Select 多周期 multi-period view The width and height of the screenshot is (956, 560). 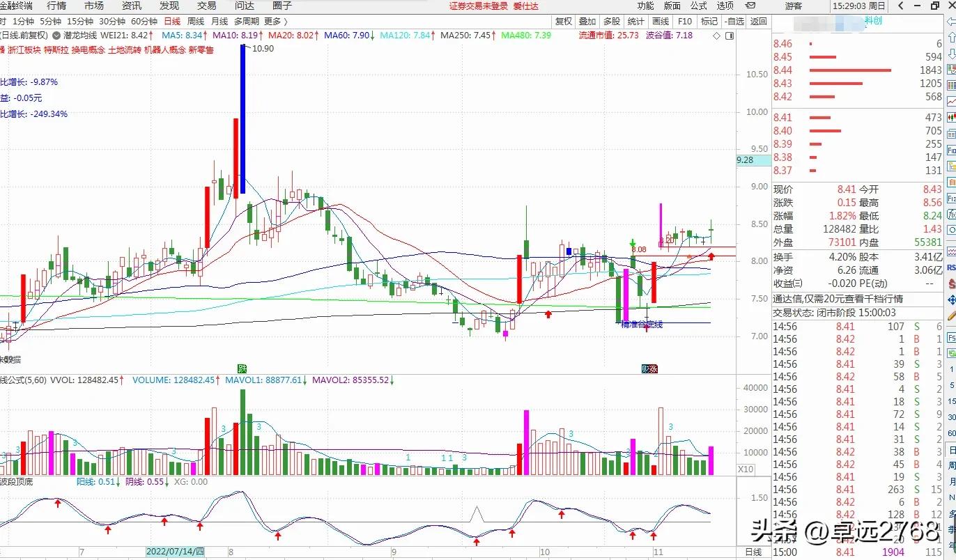[x=246, y=22]
